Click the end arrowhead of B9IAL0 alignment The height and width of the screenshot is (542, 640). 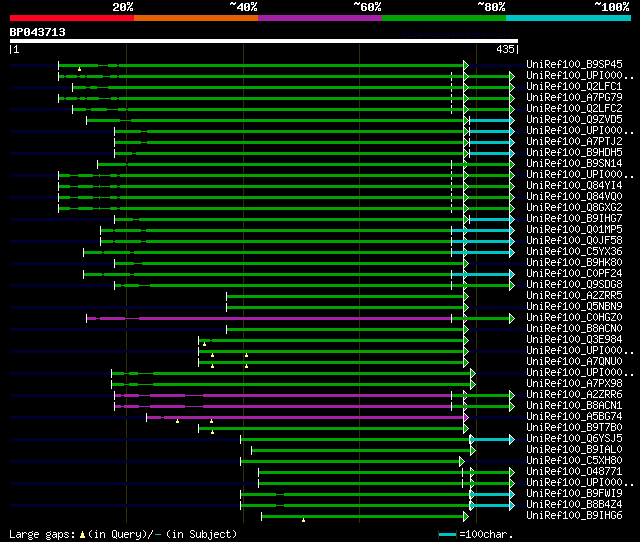click(x=473, y=451)
